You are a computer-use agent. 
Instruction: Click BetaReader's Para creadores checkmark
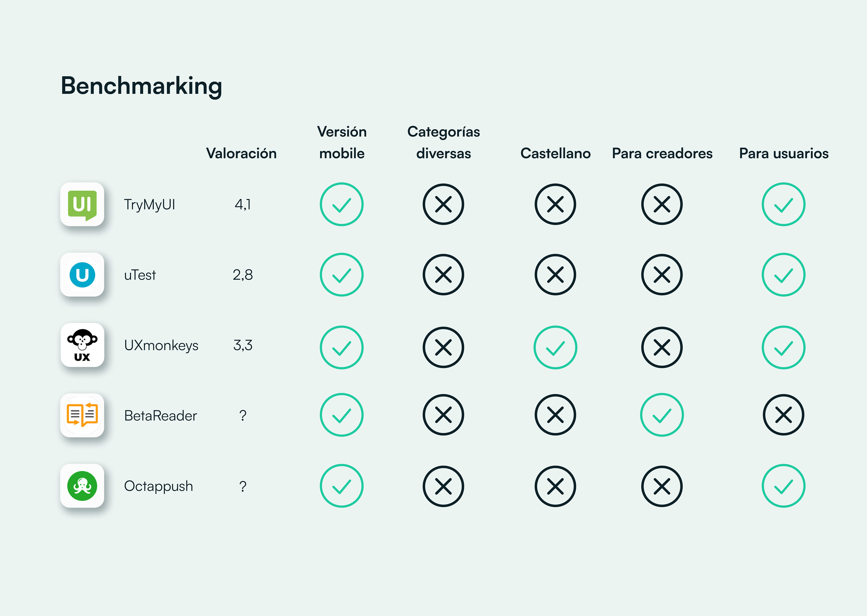pos(662,415)
